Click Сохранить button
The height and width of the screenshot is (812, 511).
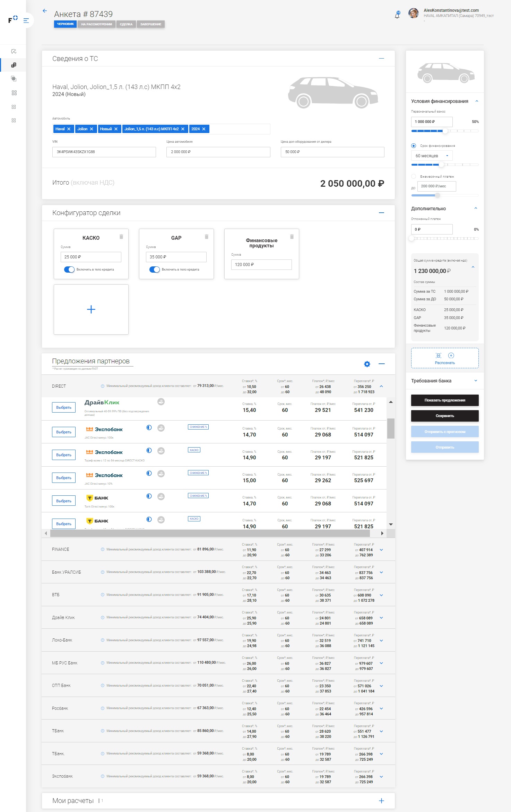(x=445, y=416)
